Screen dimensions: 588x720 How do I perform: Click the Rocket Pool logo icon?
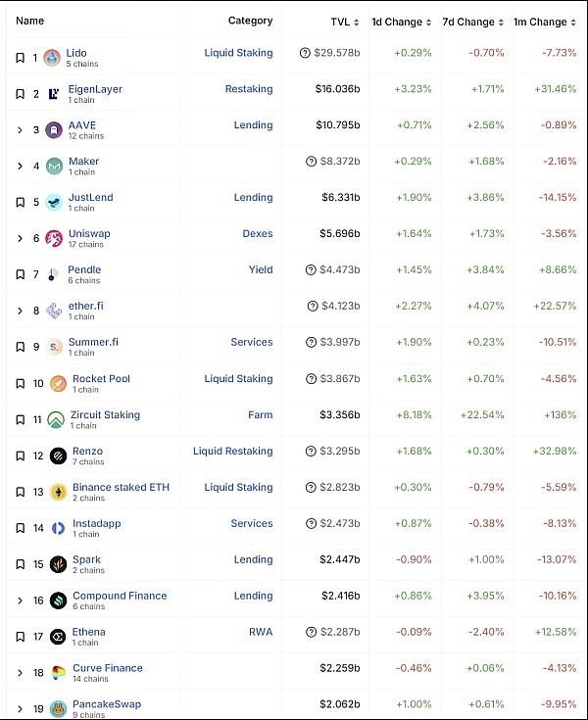click(59, 383)
